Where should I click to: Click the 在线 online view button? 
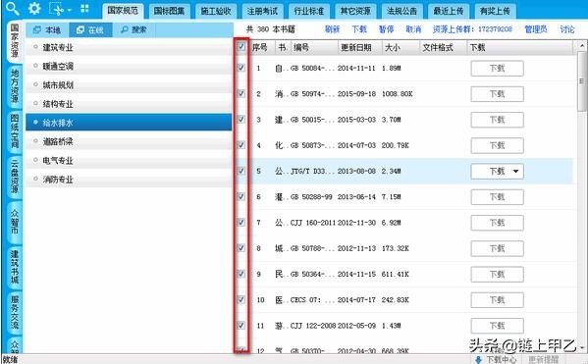coord(90,30)
